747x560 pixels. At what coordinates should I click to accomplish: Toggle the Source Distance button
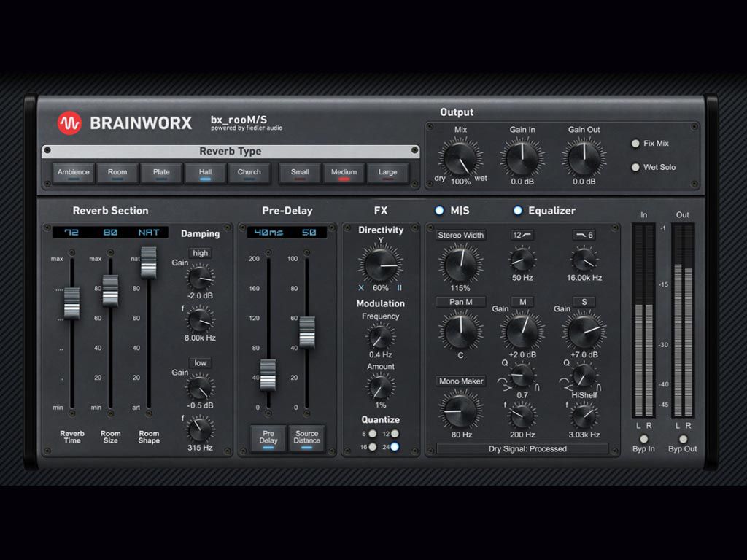[307, 438]
